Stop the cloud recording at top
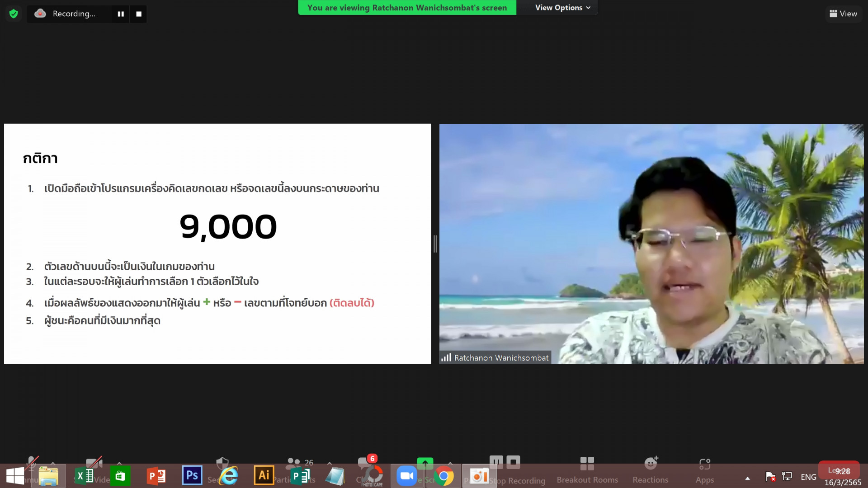This screenshot has height=488, width=868. [x=139, y=14]
